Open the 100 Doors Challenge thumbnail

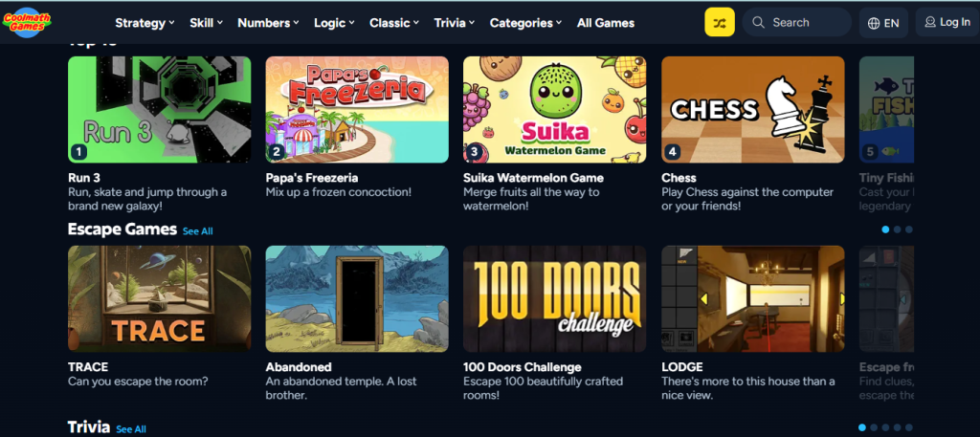[554, 298]
